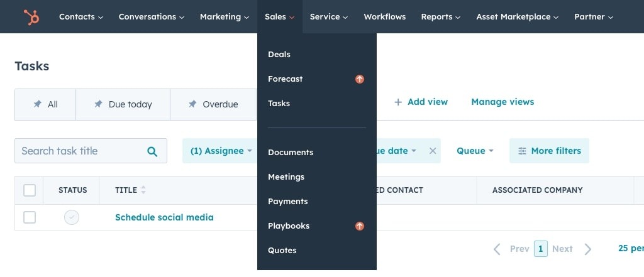Viewport: 644px width, 277px height.
Task: Click the plus icon beside Add view
Action: (x=397, y=102)
